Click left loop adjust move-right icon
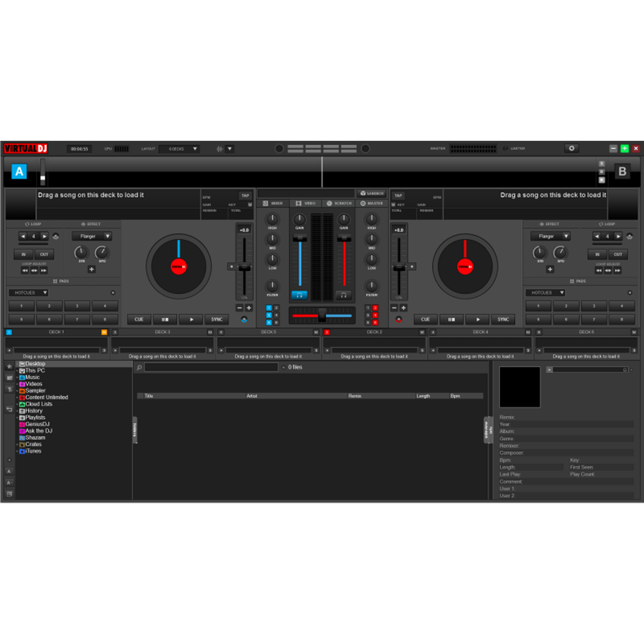The height and width of the screenshot is (644, 644). [44, 270]
